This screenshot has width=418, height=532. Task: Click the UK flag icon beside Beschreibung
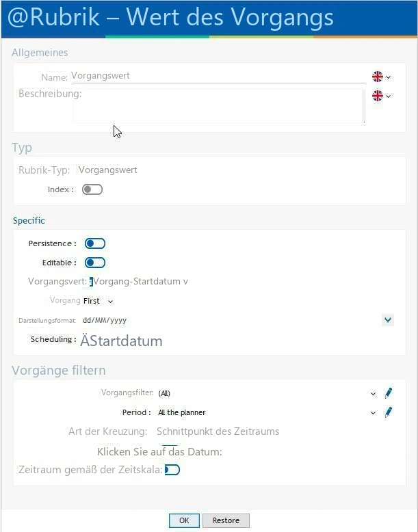[377, 96]
